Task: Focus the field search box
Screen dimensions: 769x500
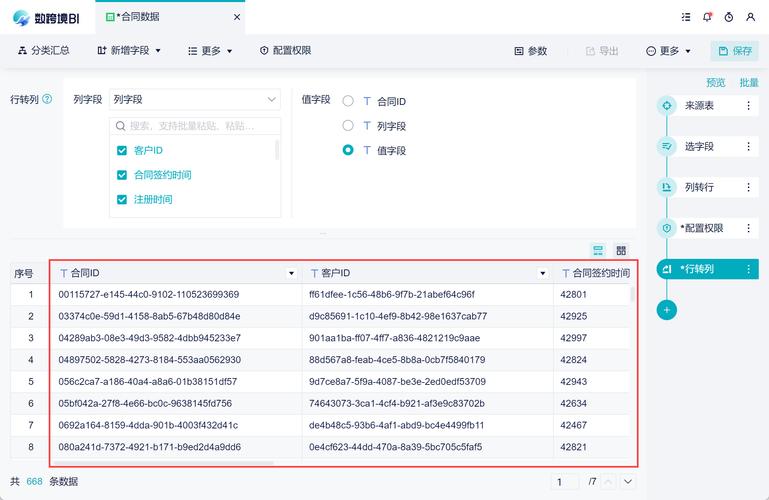Action: (x=195, y=126)
